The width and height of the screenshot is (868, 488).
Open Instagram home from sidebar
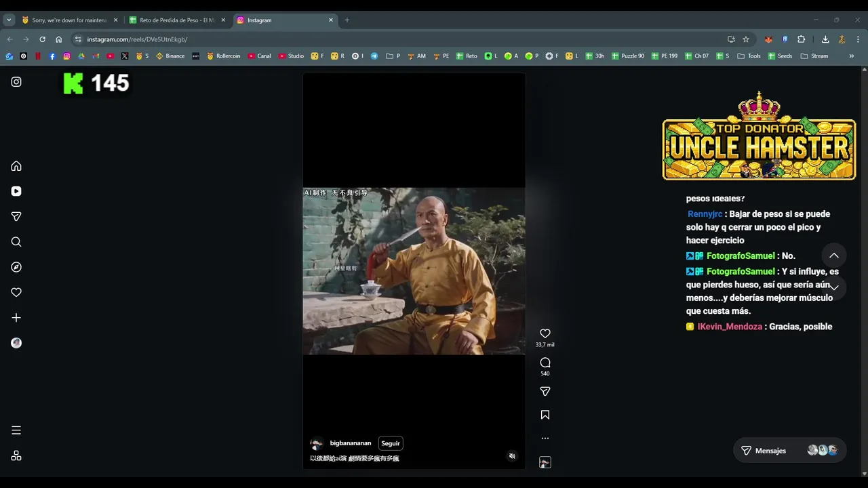(16, 166)
